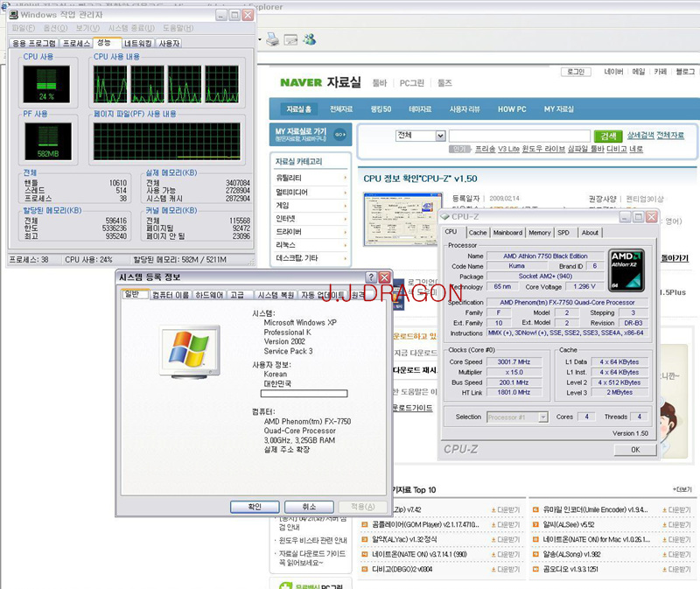Expand the 리눅스 category
The width and height of the screenshot is (700, 589).
[346, 245]
